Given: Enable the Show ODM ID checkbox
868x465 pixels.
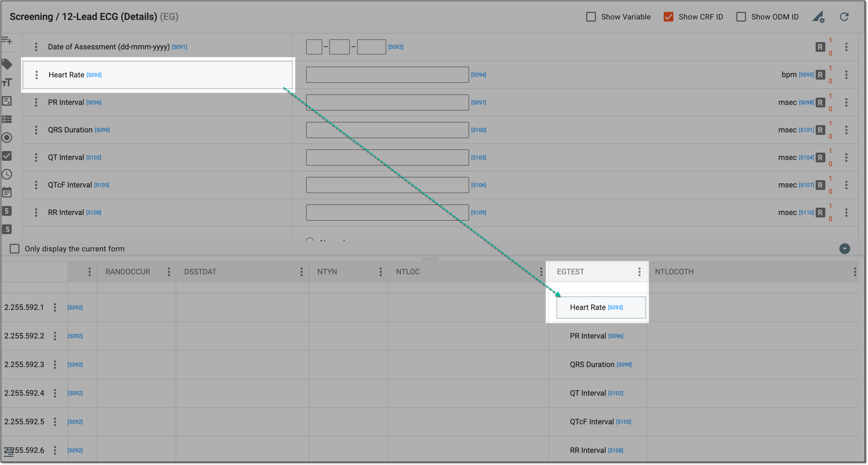Looking at the screenshot, I should [x=741, y=17].
